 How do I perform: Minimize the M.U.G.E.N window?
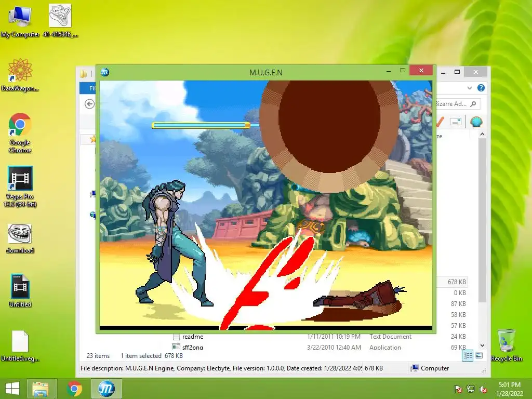pyautogui.click(x=389, y=71)
